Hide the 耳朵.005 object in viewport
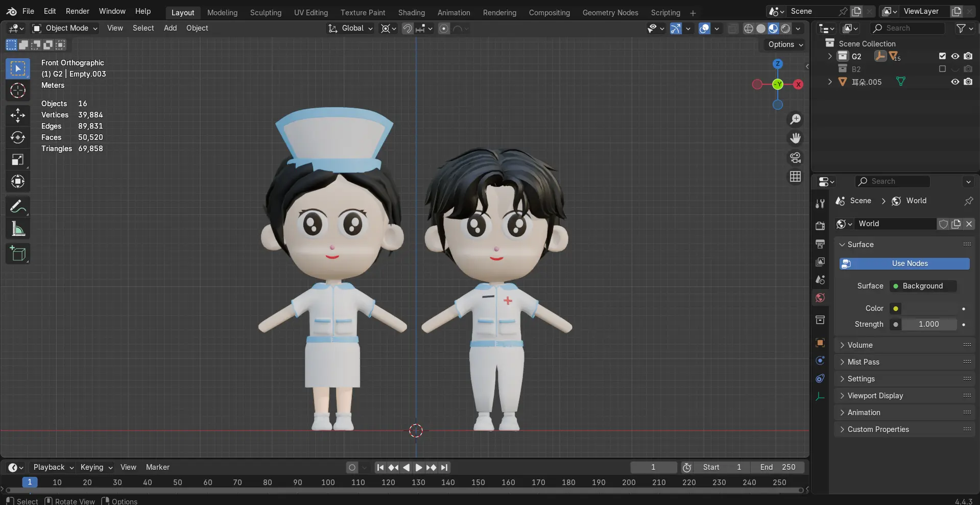 (x=955, y=82)
